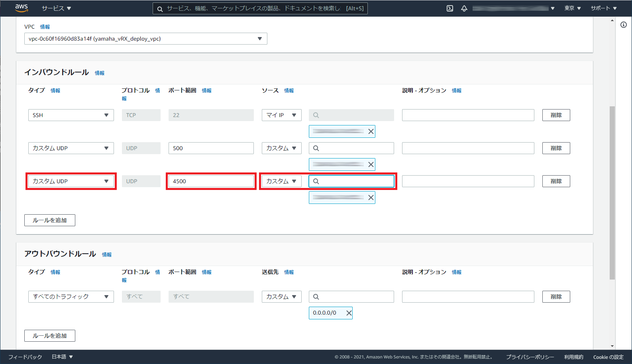The width and height of the screenshot is (632, 364).
Task: Open the すべてのトラフィック type dropdown
Action: (x=71, y=297)
